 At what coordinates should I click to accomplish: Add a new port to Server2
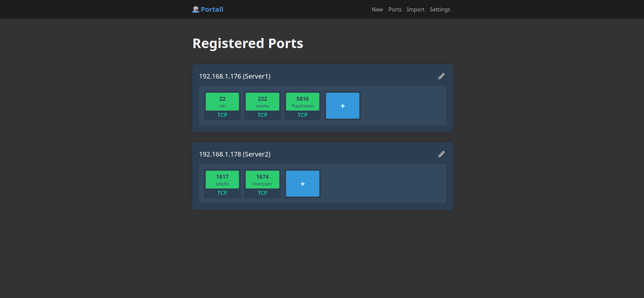(303, 184)
